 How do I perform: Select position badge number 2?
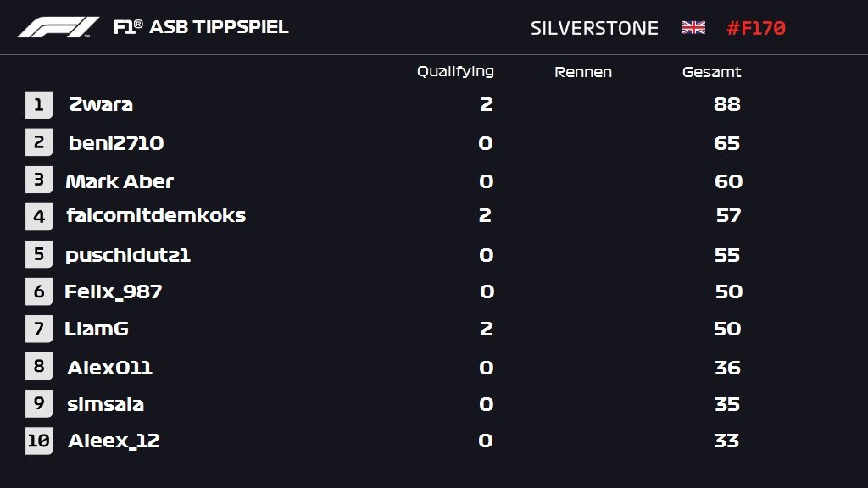(x=39, y=142)
